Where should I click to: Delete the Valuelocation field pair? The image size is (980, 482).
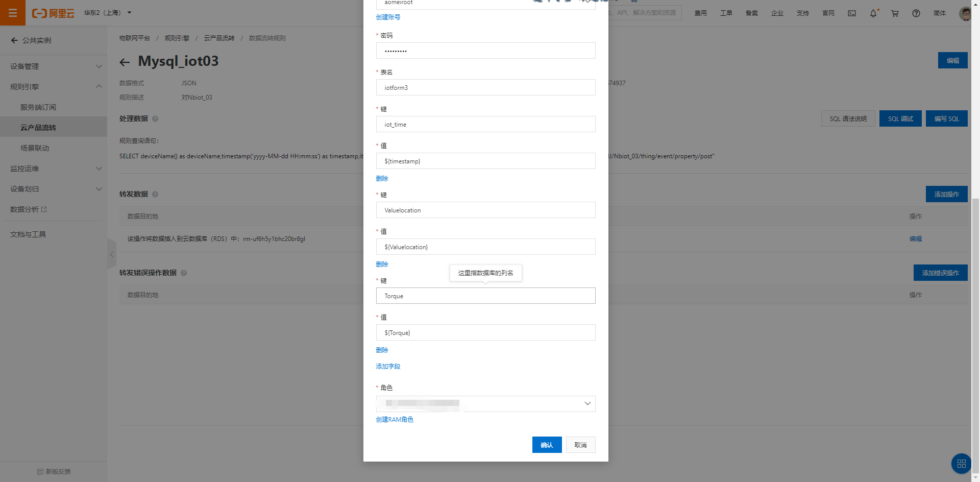[382, 264]
